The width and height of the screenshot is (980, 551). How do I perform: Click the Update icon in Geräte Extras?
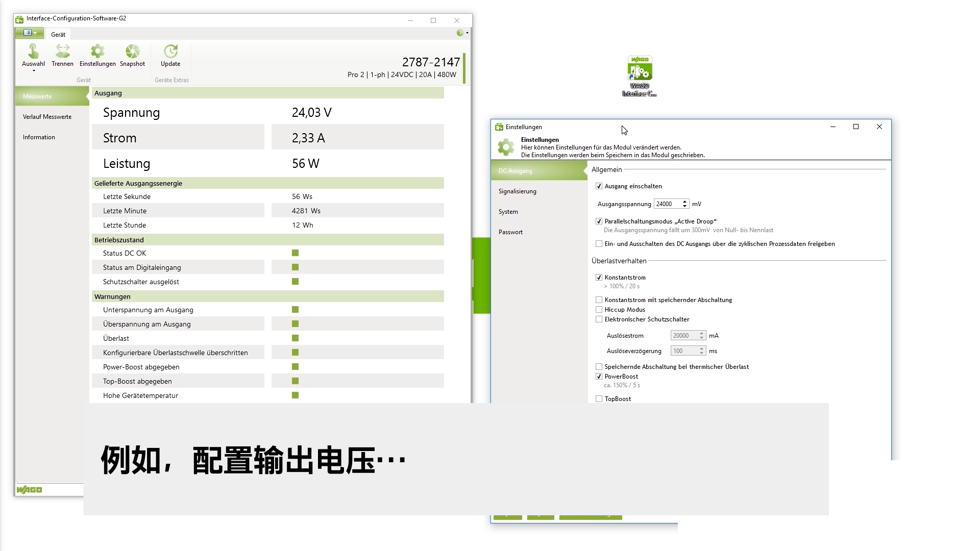tap(170, 52)
